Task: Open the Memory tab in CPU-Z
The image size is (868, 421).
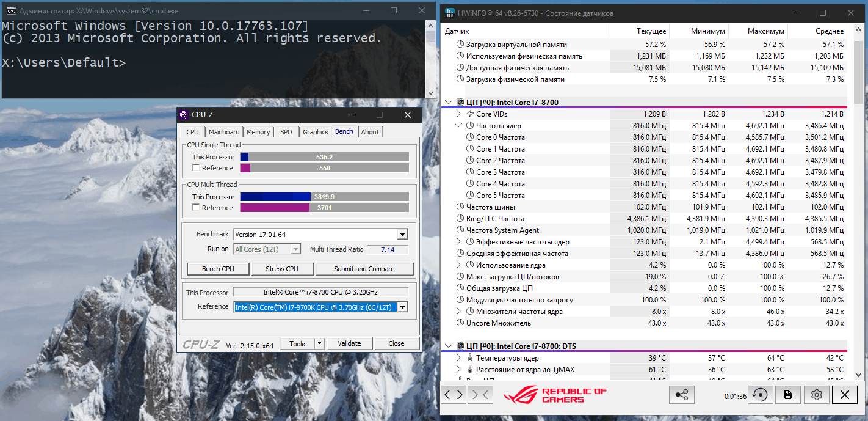Action: (x=258, y=132)
